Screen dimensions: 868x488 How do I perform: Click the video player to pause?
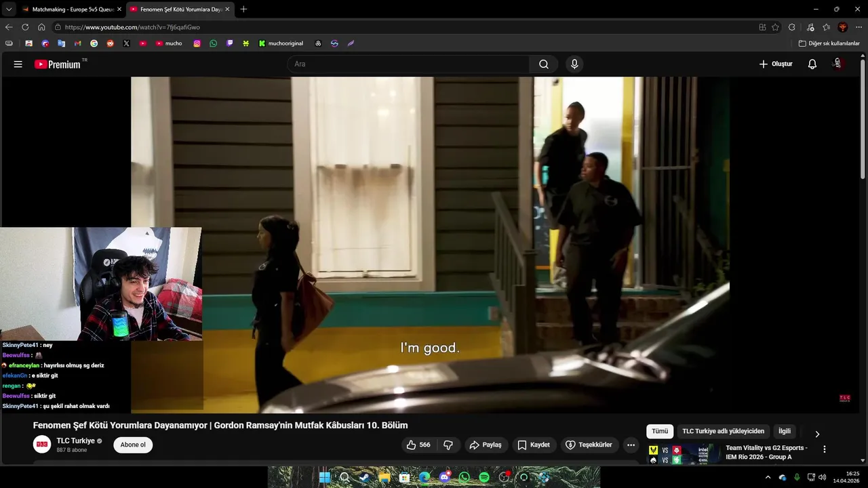pos(430,245)
